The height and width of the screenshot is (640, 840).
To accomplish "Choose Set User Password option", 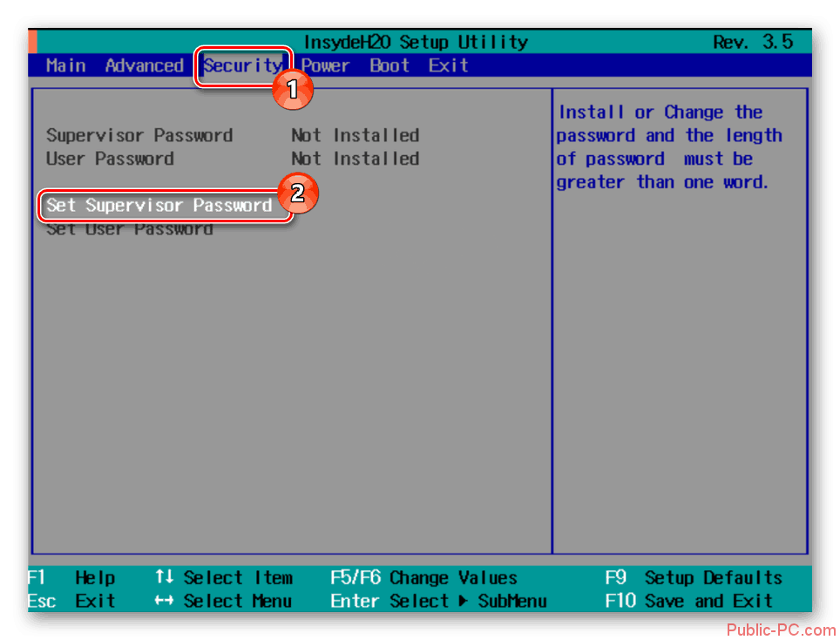I will 129,229.
